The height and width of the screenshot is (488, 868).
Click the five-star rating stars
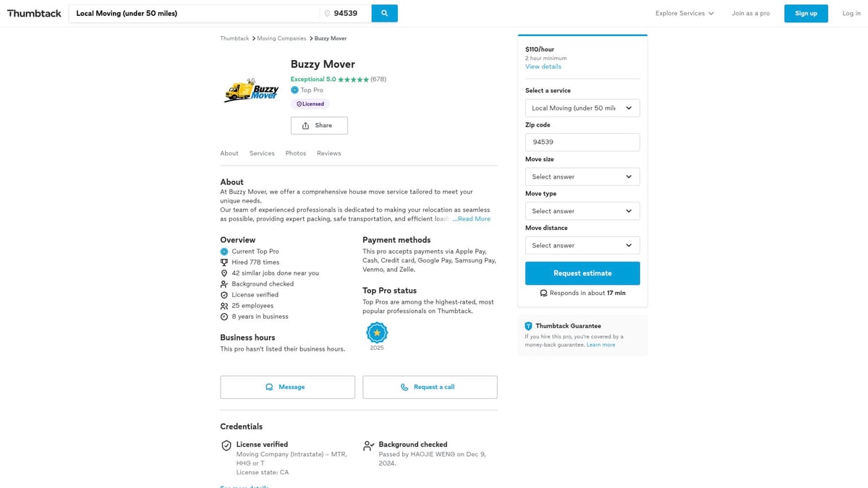(x=353, y=80)
